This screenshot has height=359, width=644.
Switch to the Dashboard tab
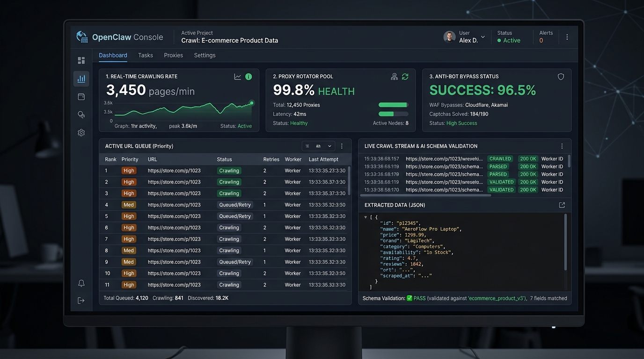tap(113, 55)
